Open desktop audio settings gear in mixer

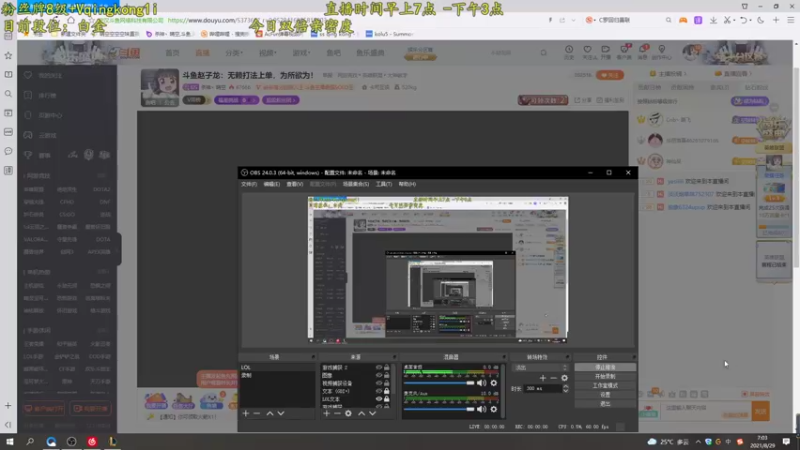click(x=493, y=383)
